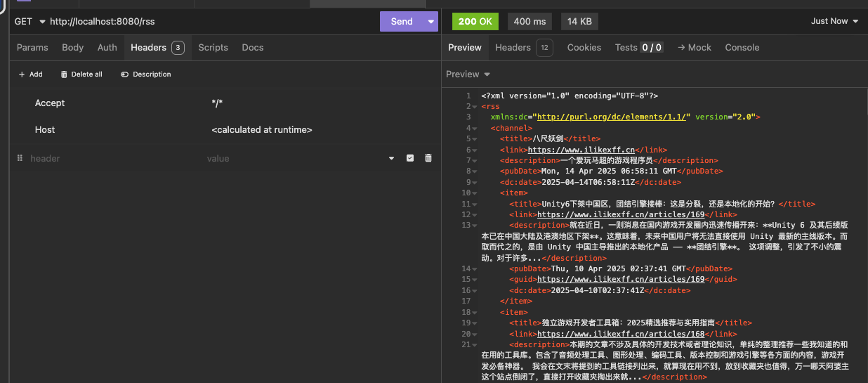
Task: Delete the empty header row with trash icon
Action: tap(428, 158)
